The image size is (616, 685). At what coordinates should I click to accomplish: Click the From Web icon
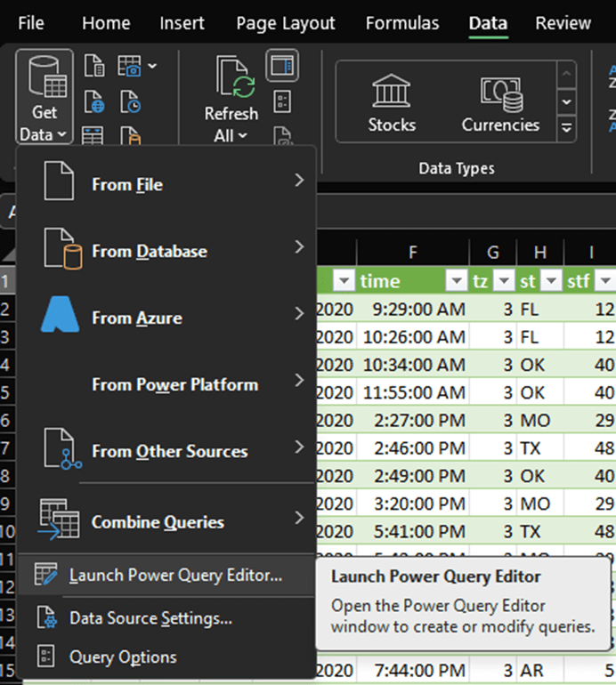tap(94, 103)
